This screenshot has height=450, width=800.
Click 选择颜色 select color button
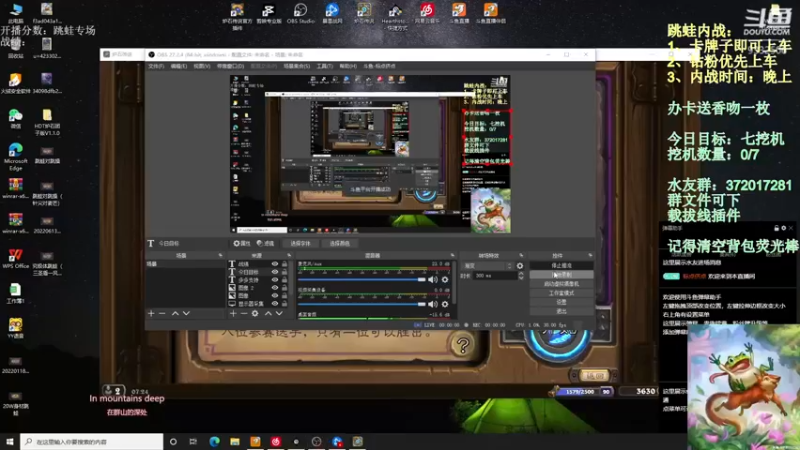click(339, 243)
